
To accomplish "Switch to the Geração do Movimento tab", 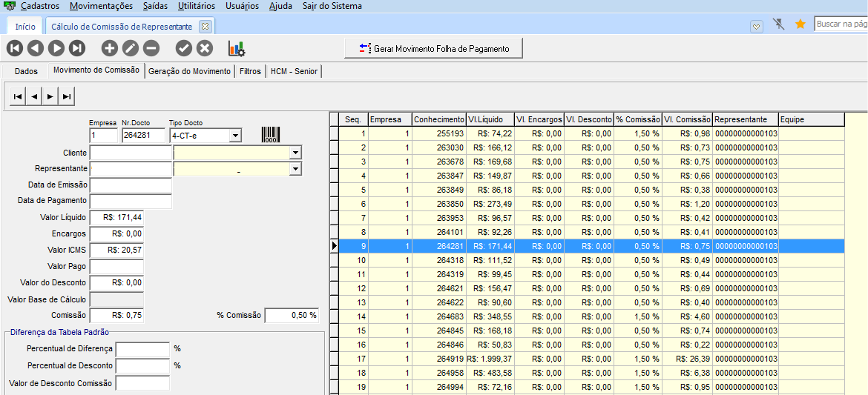I will (x=189, y=71).
